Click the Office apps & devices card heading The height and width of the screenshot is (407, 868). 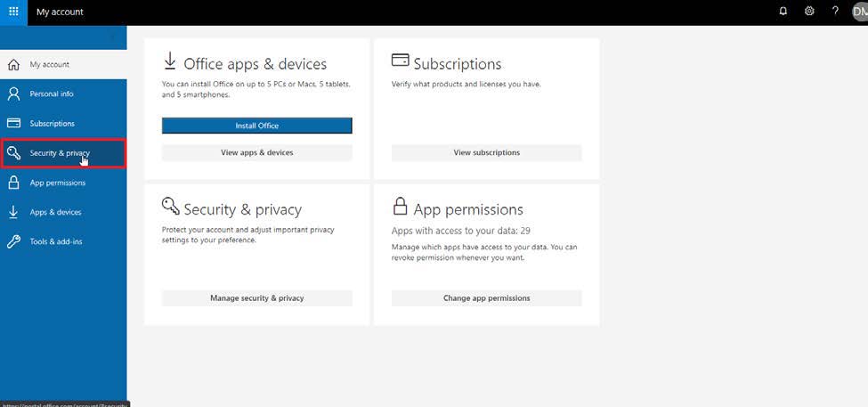coord(256,64)
